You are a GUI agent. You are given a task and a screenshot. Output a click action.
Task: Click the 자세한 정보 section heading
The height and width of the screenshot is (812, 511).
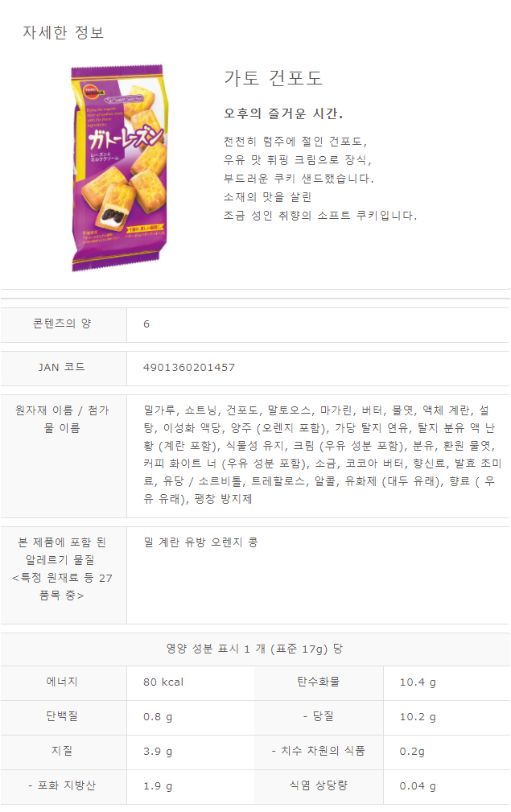(x=63, y=32)
